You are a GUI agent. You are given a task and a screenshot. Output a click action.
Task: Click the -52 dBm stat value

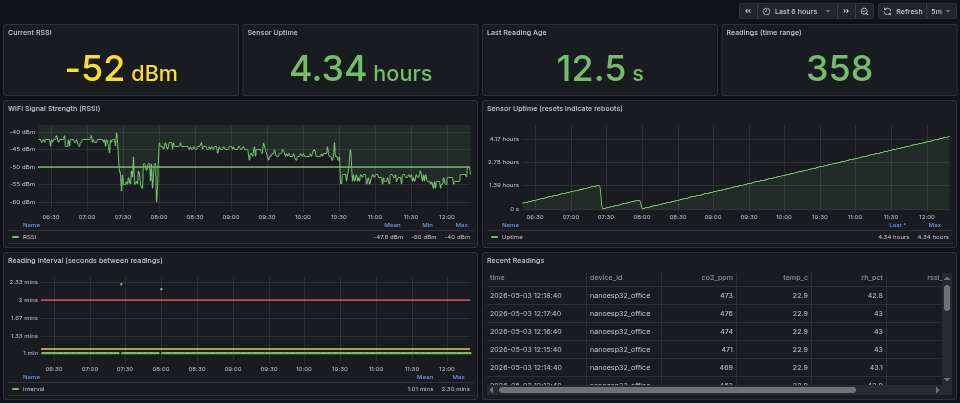[121, 69]
